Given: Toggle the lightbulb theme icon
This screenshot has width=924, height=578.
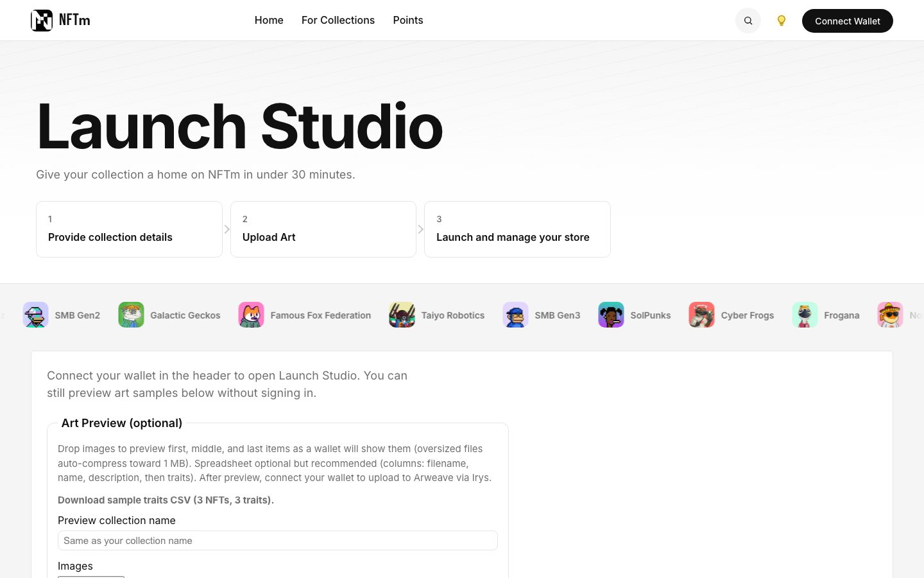Looking at the screenshot, I should [x=782, y=21].
